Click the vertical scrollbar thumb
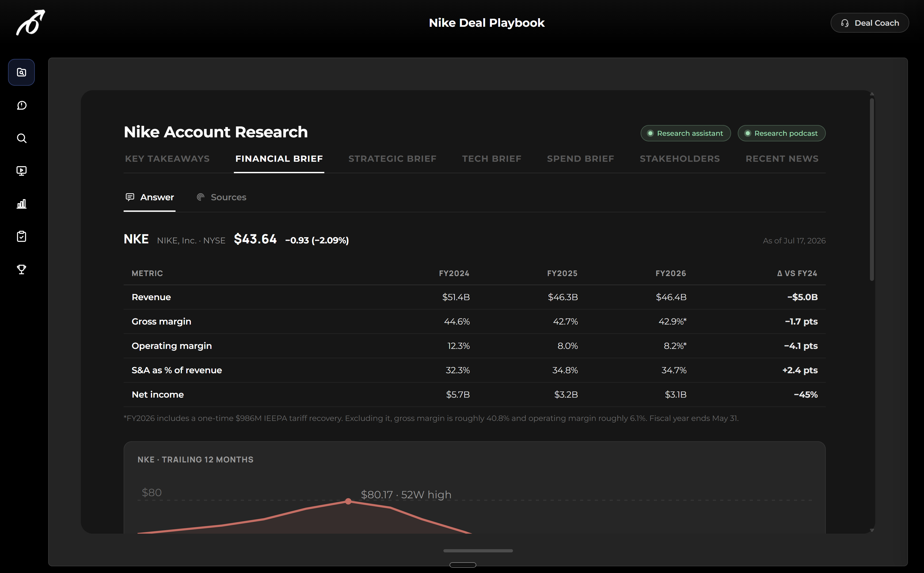 tap(872, 190)
